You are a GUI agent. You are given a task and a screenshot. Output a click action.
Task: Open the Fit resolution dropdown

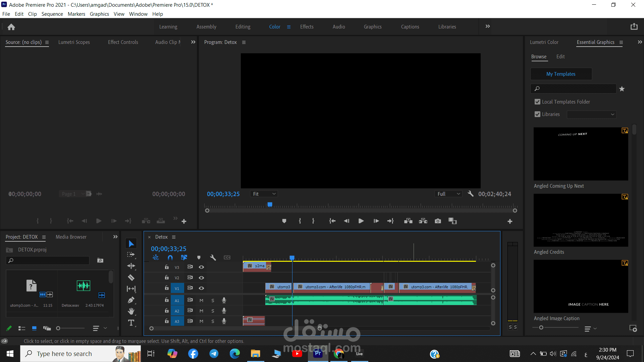264,194
